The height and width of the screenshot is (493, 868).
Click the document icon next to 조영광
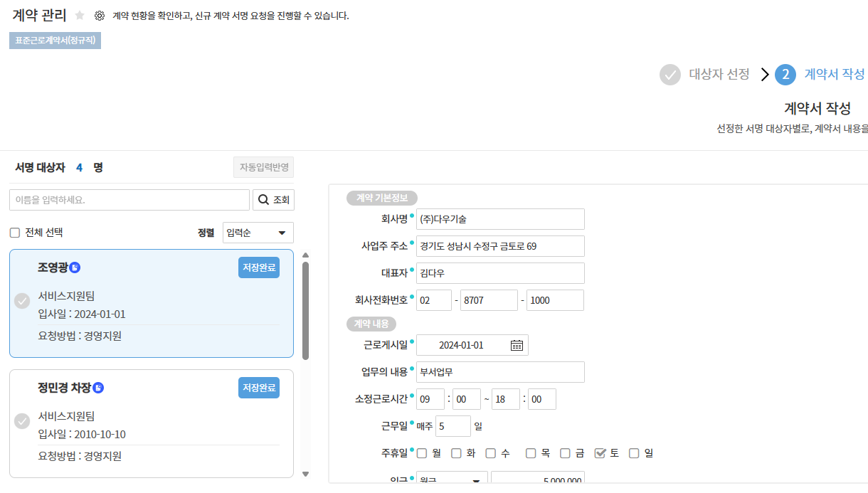point(75,268)
